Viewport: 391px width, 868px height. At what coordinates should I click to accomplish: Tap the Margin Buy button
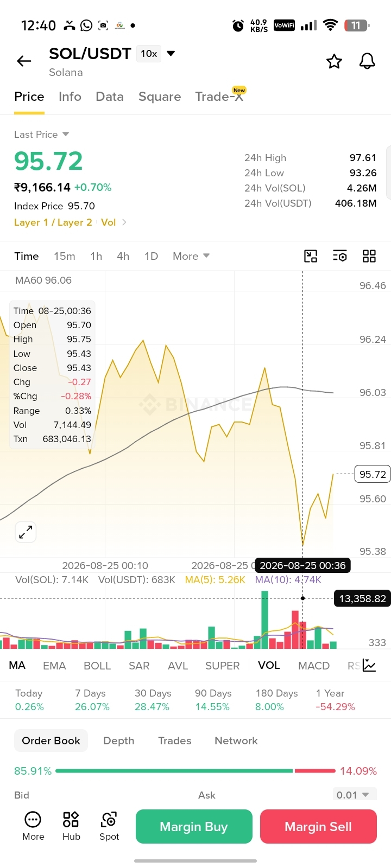pos(194,826)
